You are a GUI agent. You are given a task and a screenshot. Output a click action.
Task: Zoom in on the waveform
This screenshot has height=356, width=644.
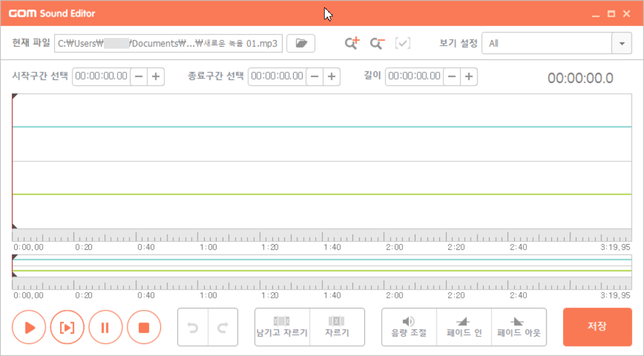click(352, 43)
